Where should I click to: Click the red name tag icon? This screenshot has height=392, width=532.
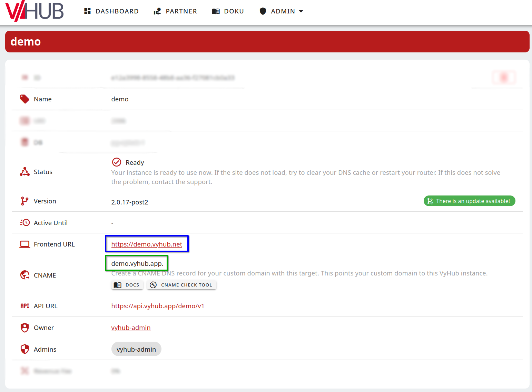click(x=24, y=99)
